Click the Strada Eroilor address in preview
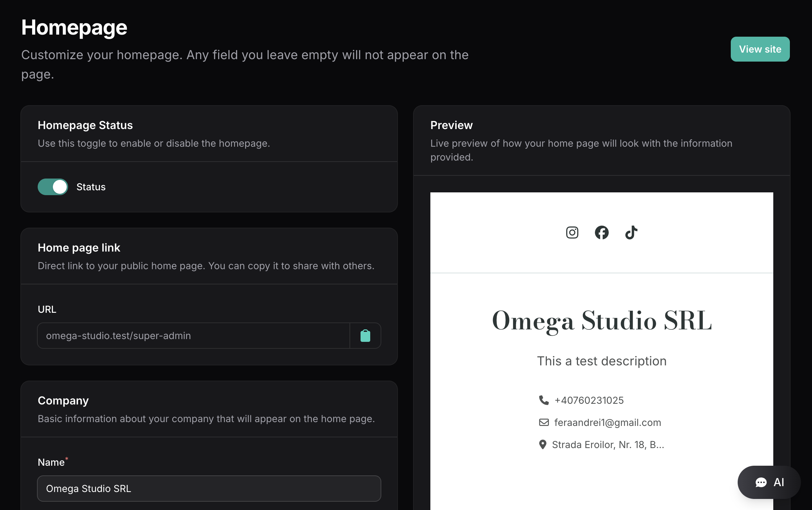 [x=608, y=445]
